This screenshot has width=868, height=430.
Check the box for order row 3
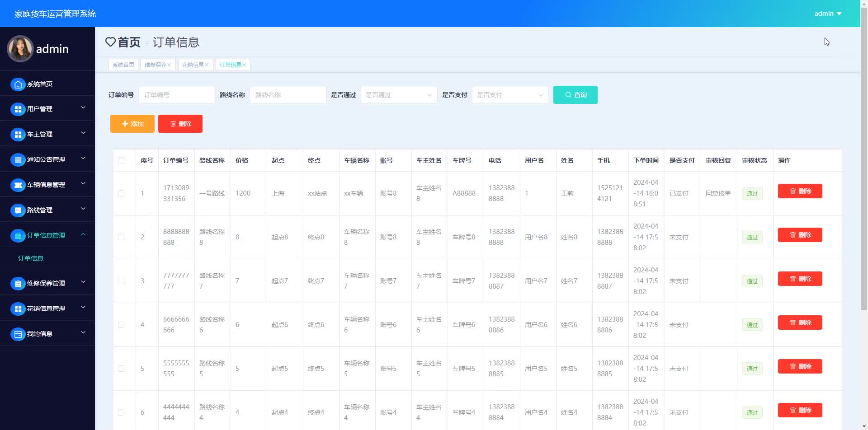(121, 281)
